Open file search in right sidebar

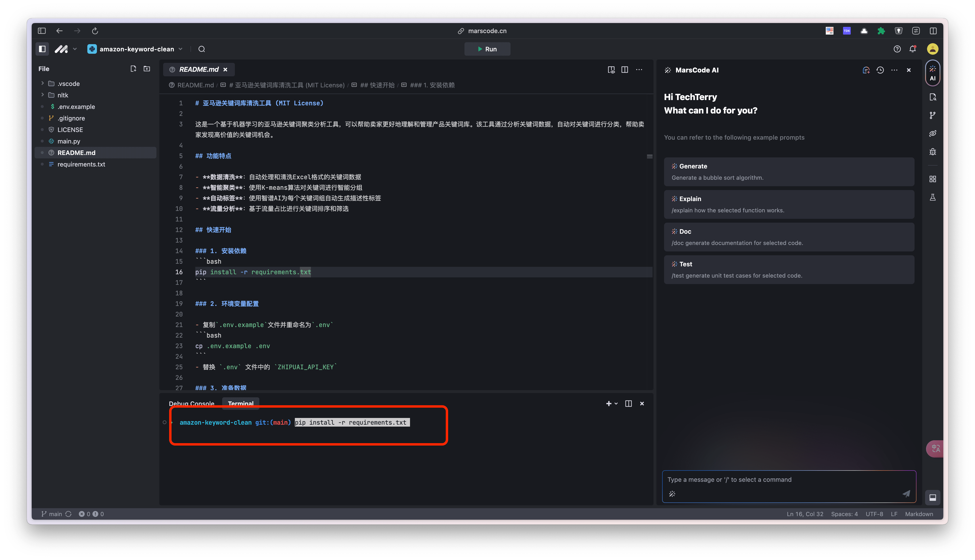click(933, 97)
